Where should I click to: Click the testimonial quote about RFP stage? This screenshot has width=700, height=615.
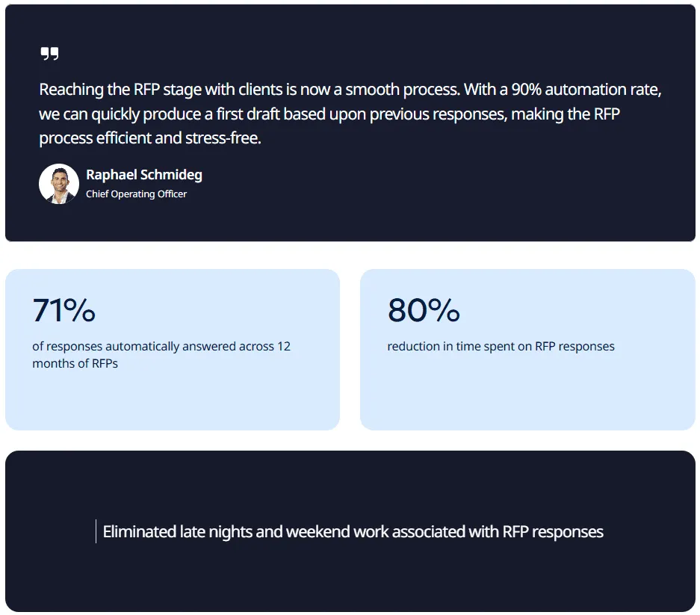(x=350, y=114)
